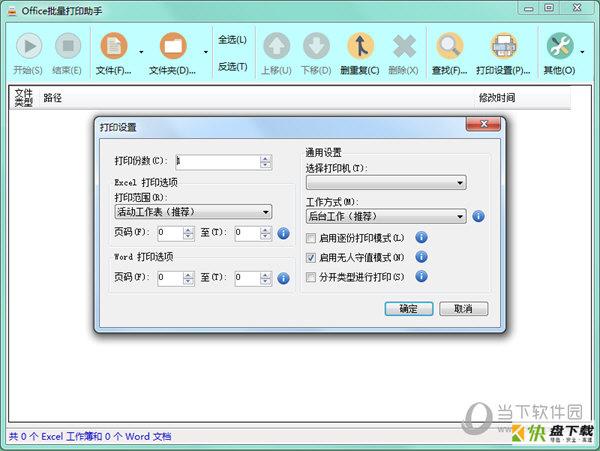Screen dimensions: 600x451
Task: Click Word 页码(F) start page field
Action: 170,278
